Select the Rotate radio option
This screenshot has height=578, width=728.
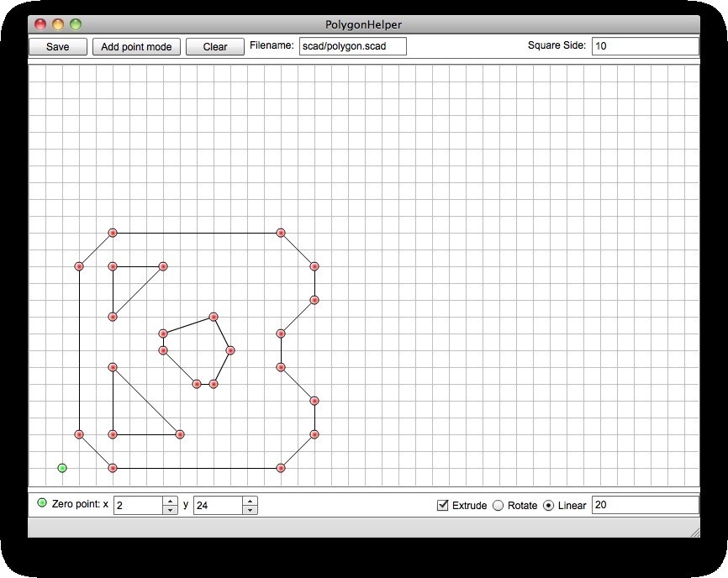click(498, 505)
